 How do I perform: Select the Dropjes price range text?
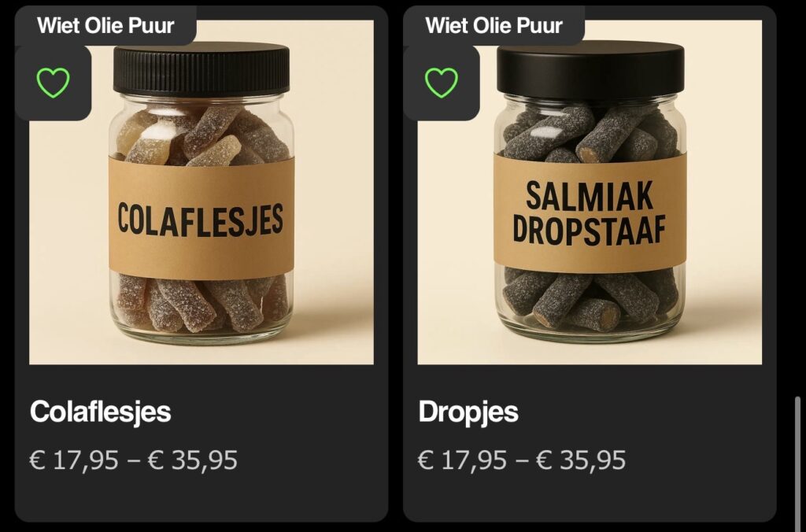[522, 460]
